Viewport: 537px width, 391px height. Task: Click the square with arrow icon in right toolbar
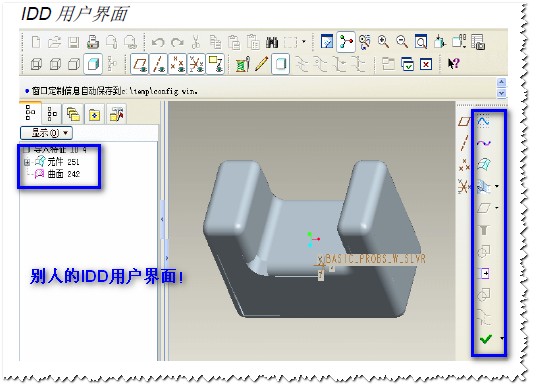click(484, 273)
